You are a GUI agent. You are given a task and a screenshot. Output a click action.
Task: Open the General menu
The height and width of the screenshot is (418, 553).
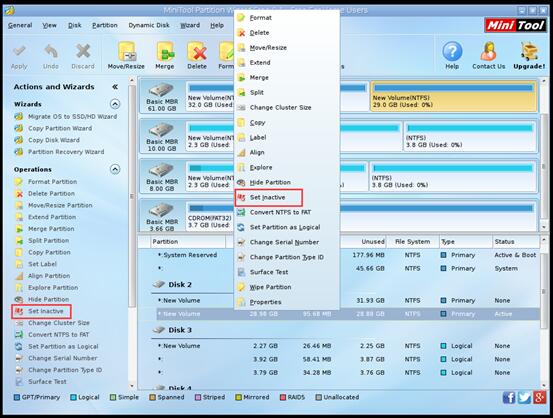(x=20, y=25)
